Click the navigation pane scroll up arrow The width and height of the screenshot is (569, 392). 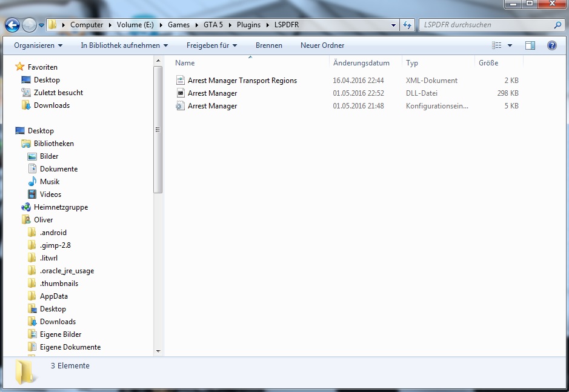click(158, 61)
